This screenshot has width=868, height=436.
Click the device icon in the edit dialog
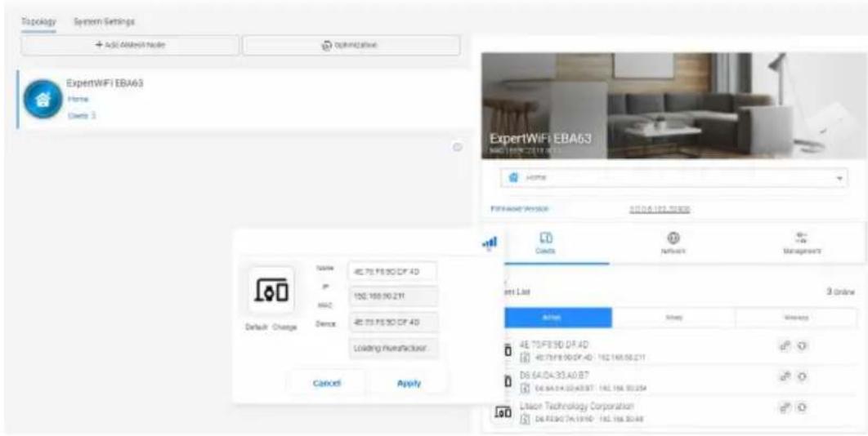271,291
